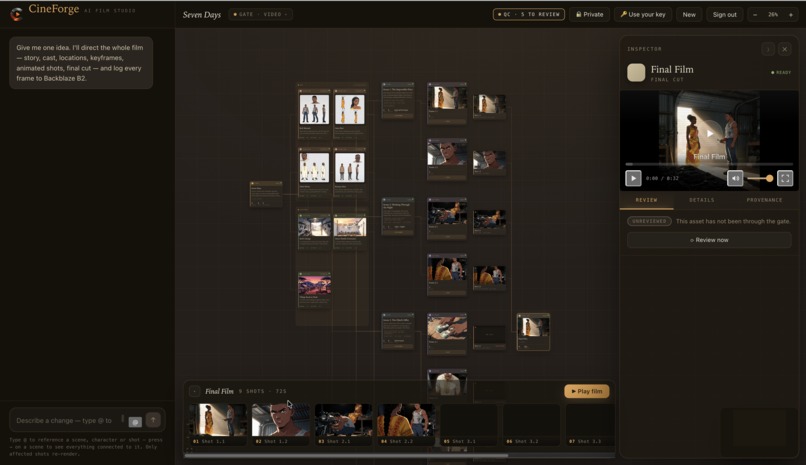Select the story idea node on canvas
The height and width of the screenshot is (465, 806).
tap(266, 194)
